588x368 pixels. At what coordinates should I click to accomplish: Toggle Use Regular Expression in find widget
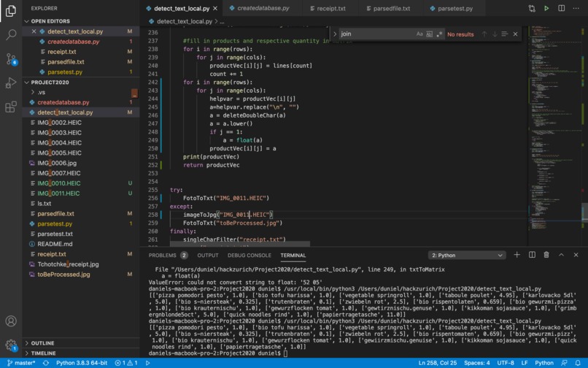439,34
